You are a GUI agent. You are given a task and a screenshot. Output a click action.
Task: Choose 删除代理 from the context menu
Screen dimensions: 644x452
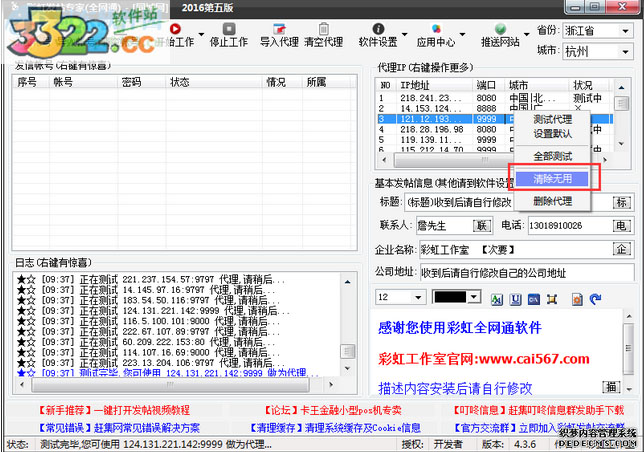pyautogui.click(x=552, y=201)
